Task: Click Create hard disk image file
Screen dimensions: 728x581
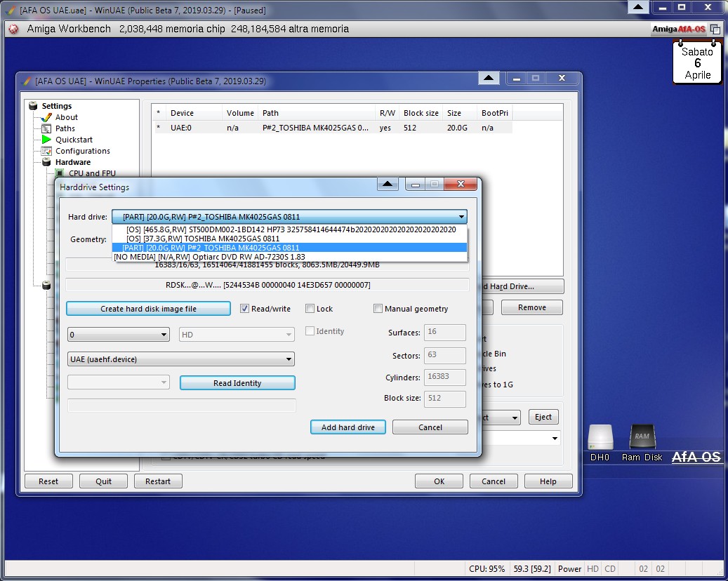Action: pos(148,309)
